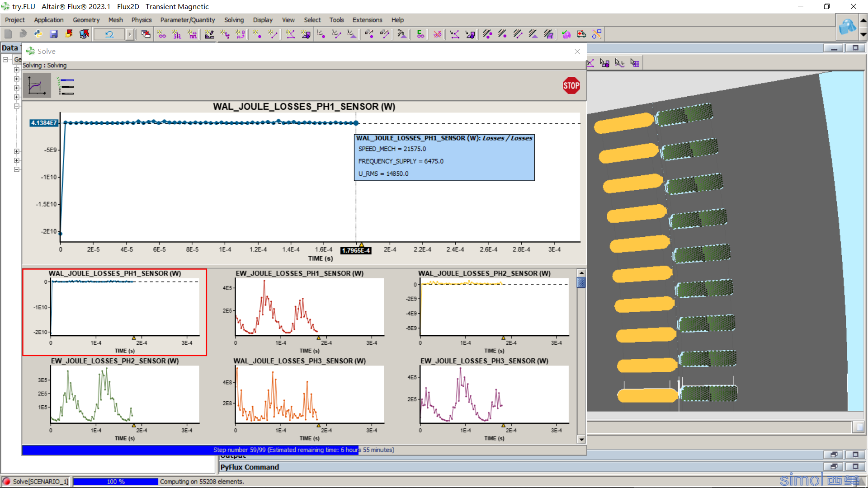The height and width of the screenshot is (488, 868).
Task: Click the exit Flux toolbar icon
Action: (x=85, y=34)
